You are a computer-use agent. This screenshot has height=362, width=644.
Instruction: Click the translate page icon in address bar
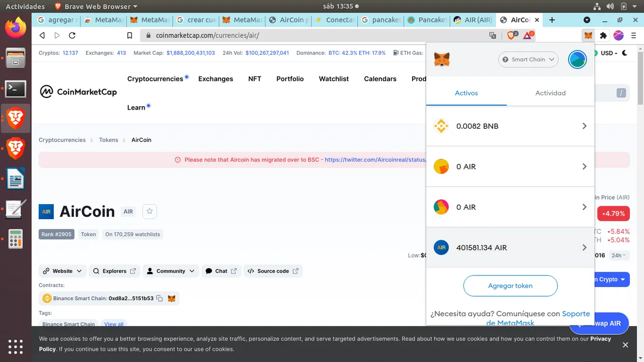tap(493, 35)
